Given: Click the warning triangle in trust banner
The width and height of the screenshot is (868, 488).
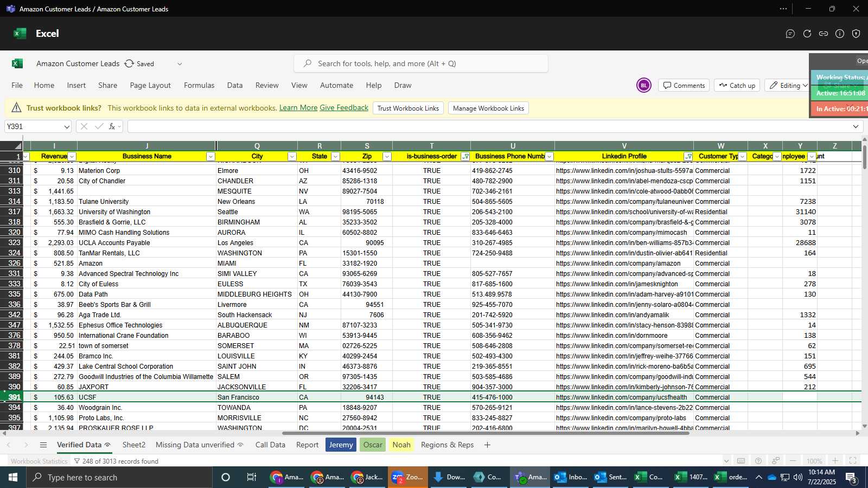Looking at the screenshot, I should (x=16, y=107).
